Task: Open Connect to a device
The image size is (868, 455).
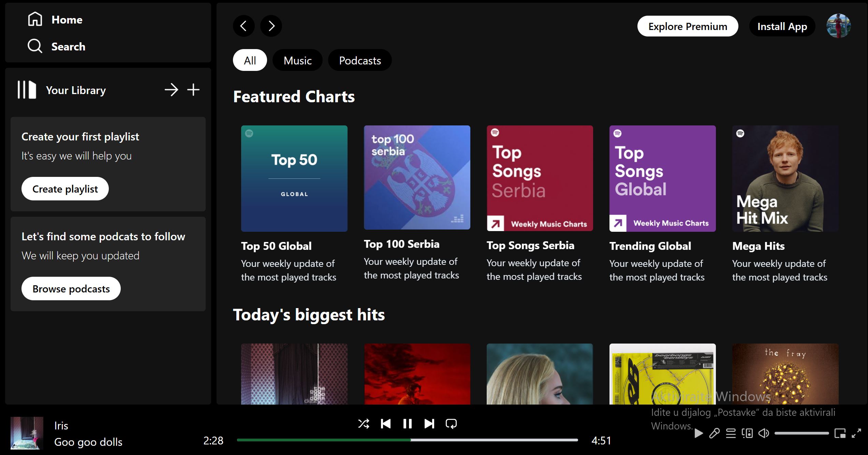Action: coord(746,433)
